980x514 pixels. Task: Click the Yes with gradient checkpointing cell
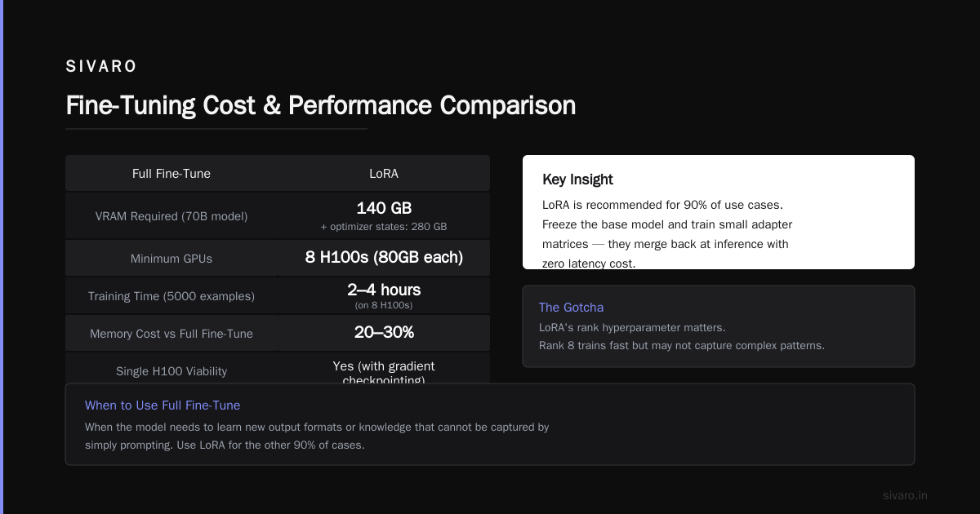pyautogui.click(x=384, y=373)
